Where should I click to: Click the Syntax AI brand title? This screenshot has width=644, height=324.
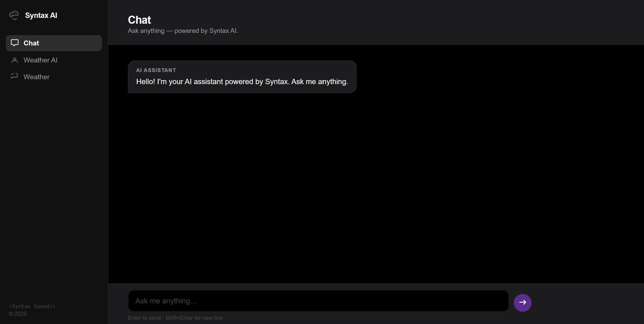(41, 15)
